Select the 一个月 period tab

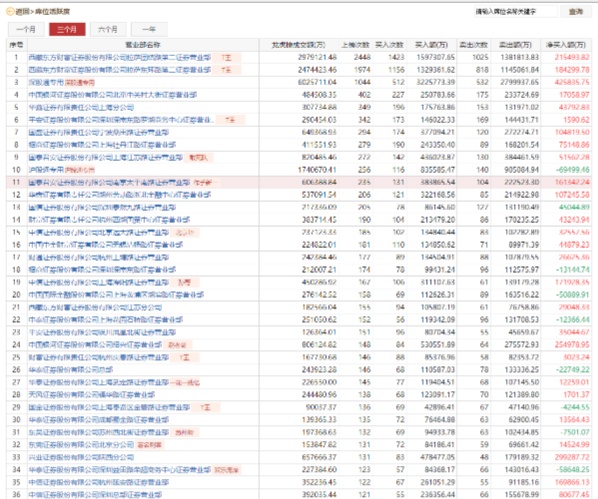coord(26,29)
